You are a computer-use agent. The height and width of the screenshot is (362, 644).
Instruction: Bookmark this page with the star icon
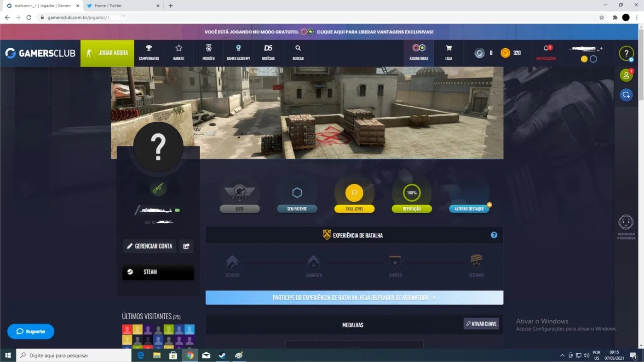602,17
